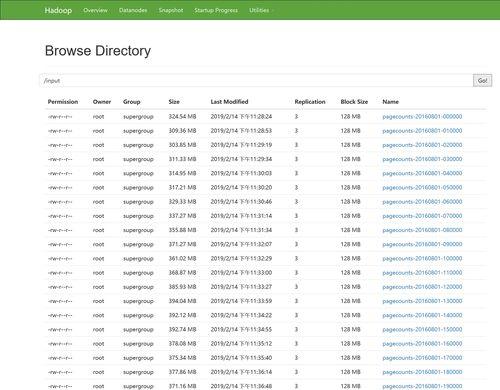Open file pagecounts-20160801-120000

click(x=422, y=287)
